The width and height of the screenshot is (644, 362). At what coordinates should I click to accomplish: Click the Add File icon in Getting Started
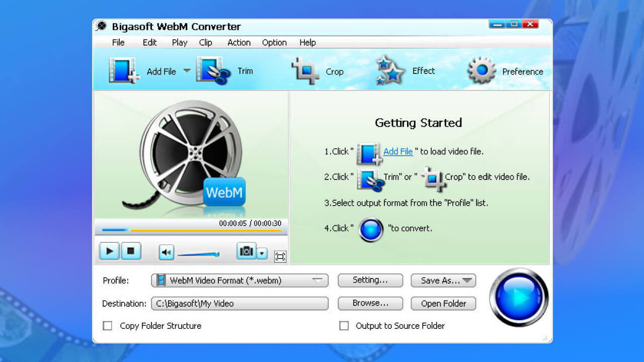pos(369,153)
